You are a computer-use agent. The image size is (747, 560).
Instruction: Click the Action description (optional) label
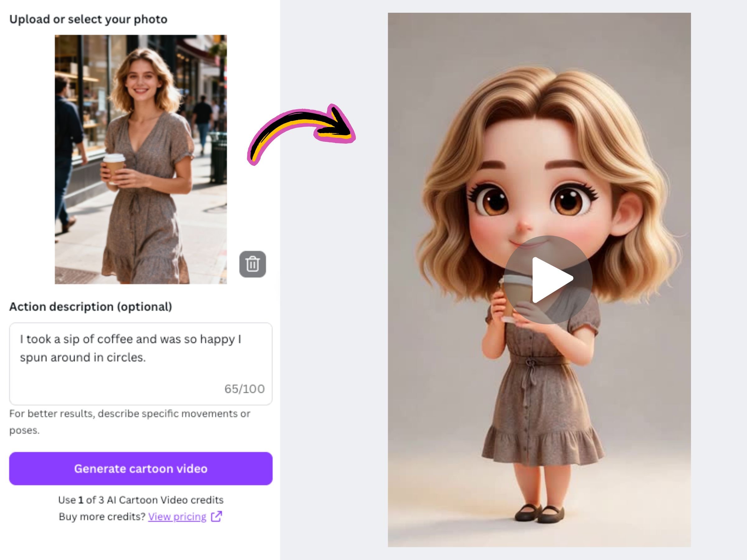coord(91,307)
